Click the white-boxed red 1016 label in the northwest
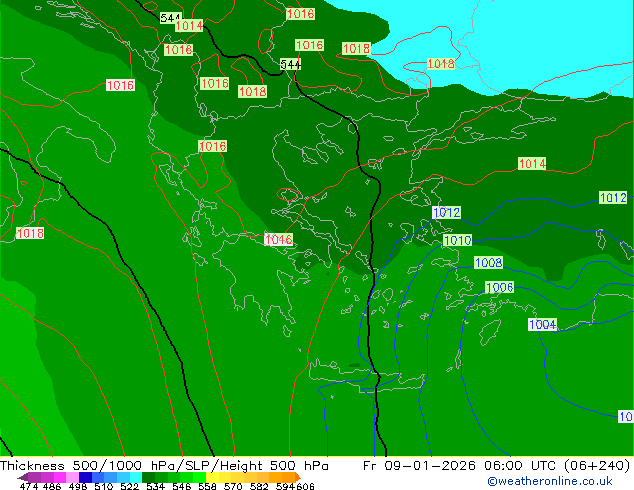This screenshot has height=490, width=634. click(120, 85)
